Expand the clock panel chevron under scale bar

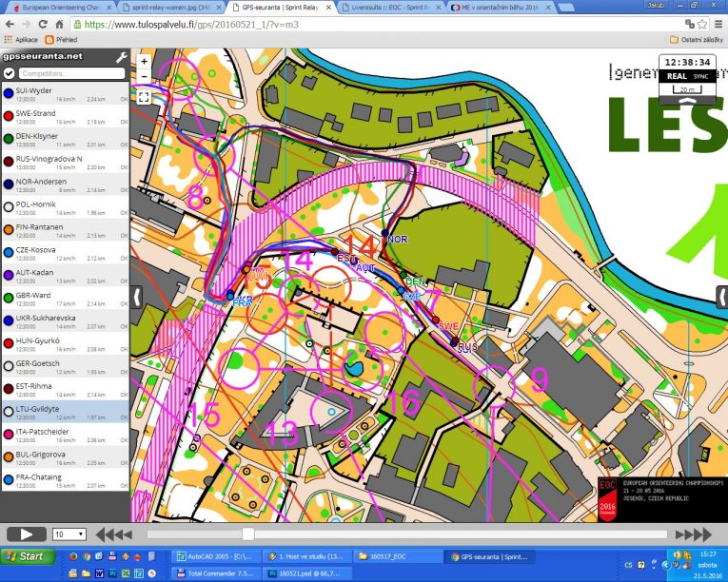(x=688, y=100)
